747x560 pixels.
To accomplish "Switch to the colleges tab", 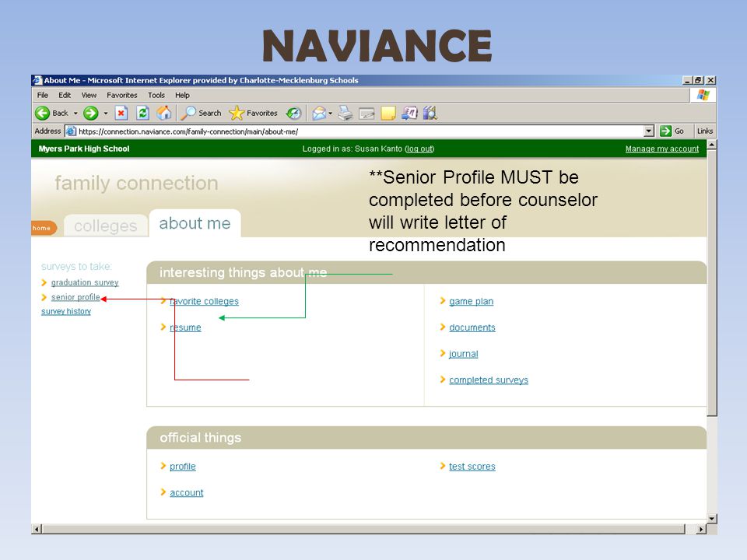I will (106, 226).
